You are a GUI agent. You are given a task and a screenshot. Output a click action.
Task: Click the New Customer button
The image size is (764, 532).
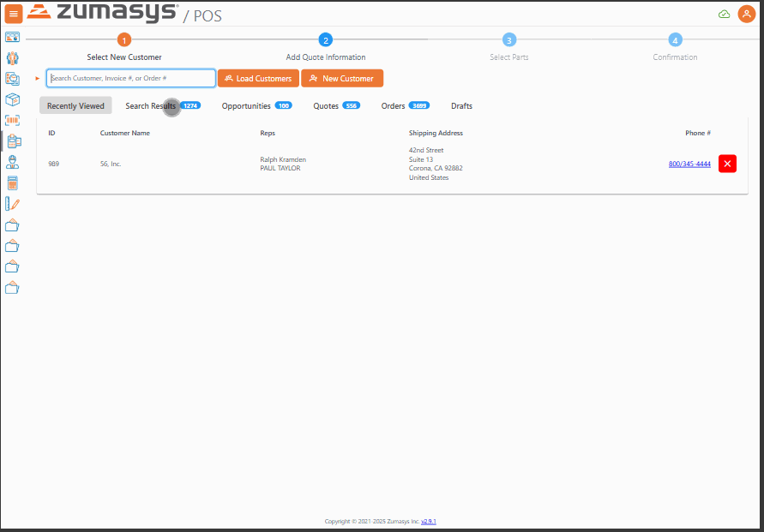pyautogui.click(x=342, y=79)
